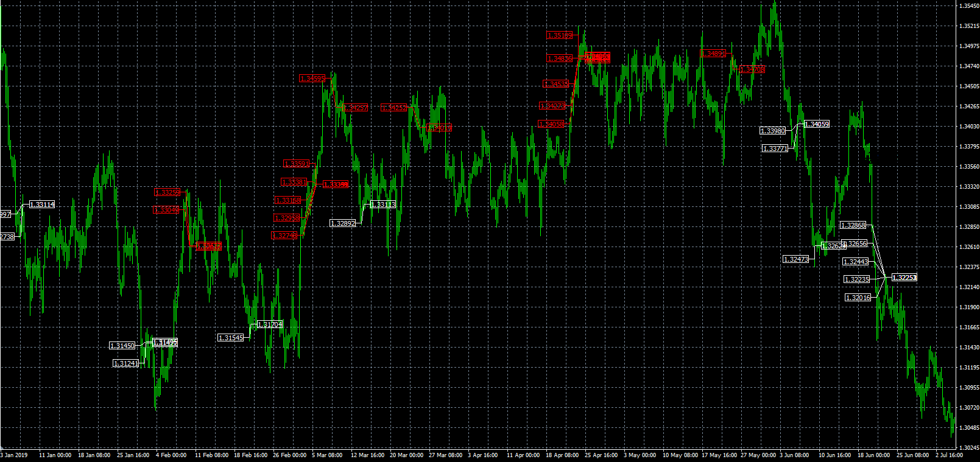Select the white 1.32892 price label

[343, 223]
